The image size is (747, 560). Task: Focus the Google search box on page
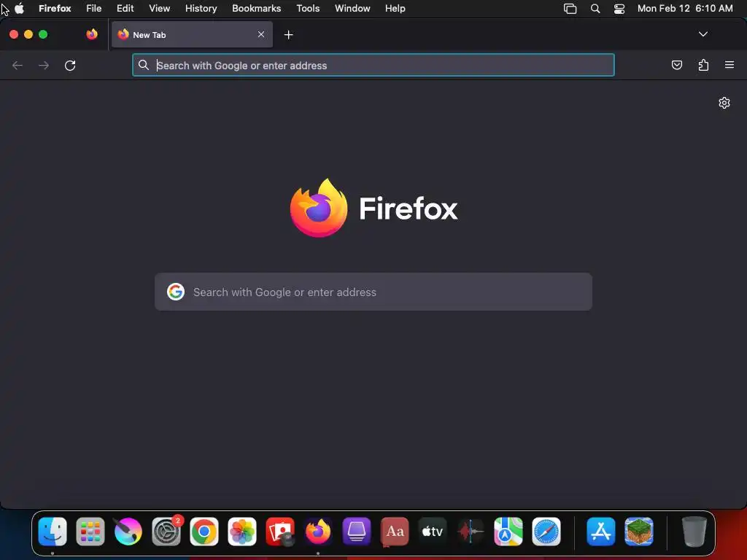click(373, 292)
